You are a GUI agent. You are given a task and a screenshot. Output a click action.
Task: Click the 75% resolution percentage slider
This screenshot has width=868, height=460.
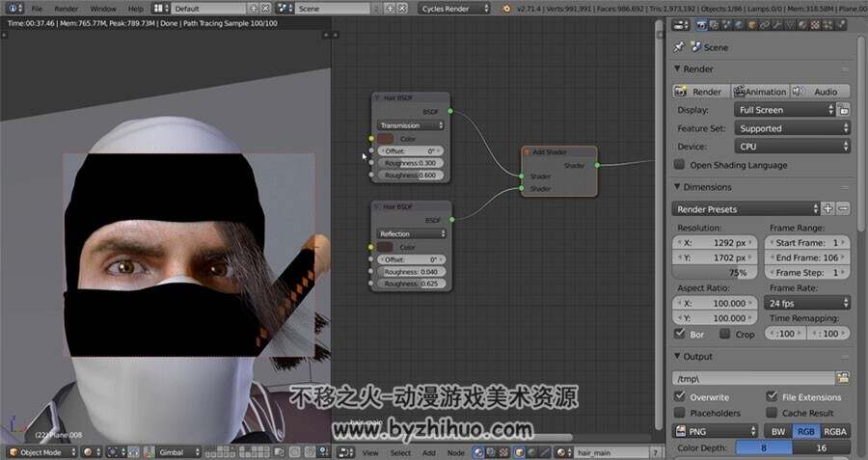715,272
